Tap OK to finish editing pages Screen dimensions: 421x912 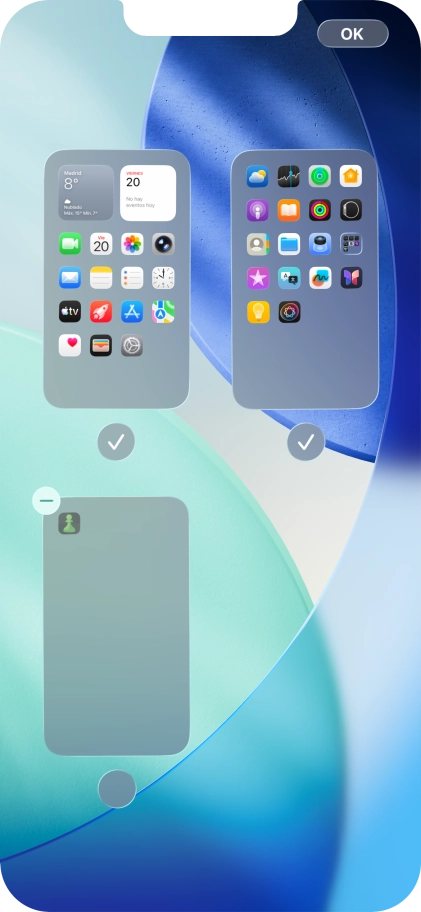(352, 34)
